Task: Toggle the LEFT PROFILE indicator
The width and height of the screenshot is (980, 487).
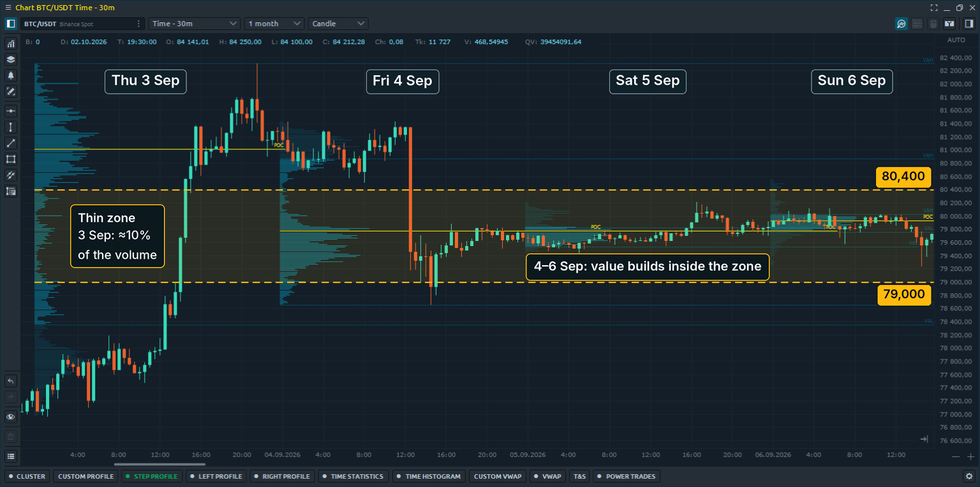Action: pos(216,476)
